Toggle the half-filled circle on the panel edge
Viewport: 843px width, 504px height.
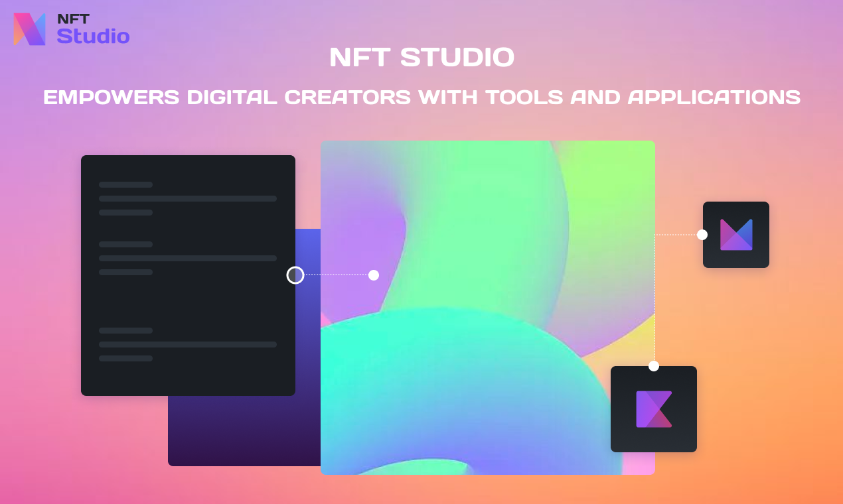pyautogui.click(x=295, y=275)
